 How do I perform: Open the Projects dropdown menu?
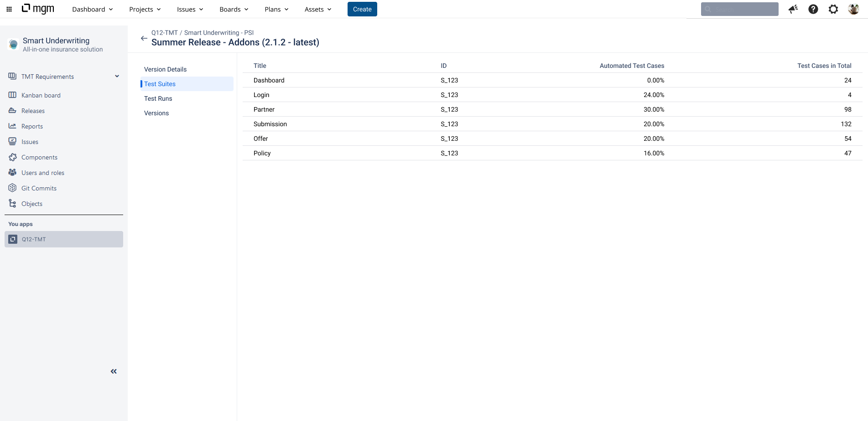tap(145, 9)
